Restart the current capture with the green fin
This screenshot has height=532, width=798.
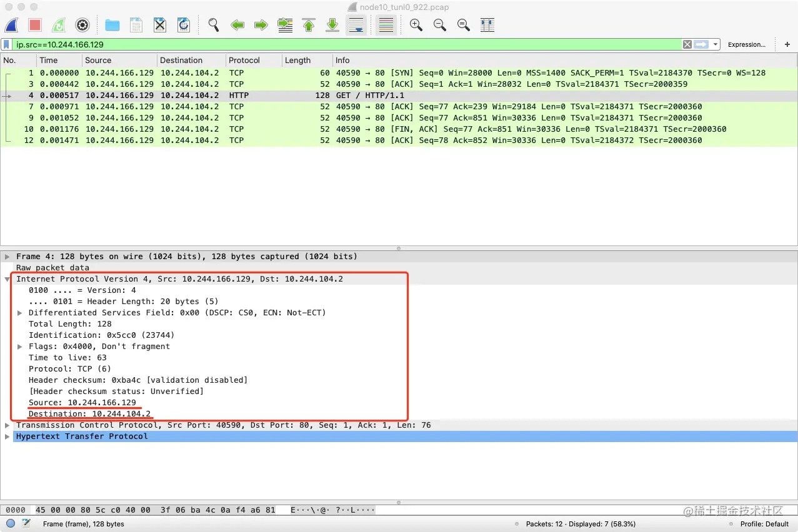(x=59, y=25)
